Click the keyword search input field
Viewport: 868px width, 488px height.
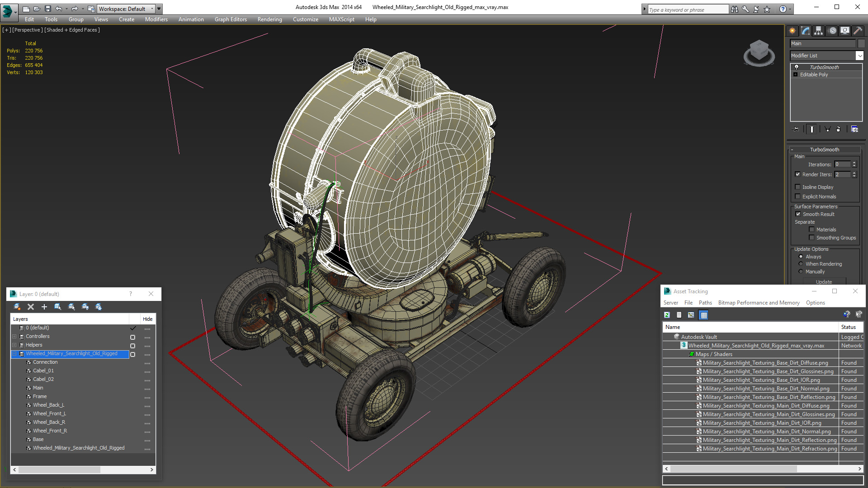click(x=688, y=9)
